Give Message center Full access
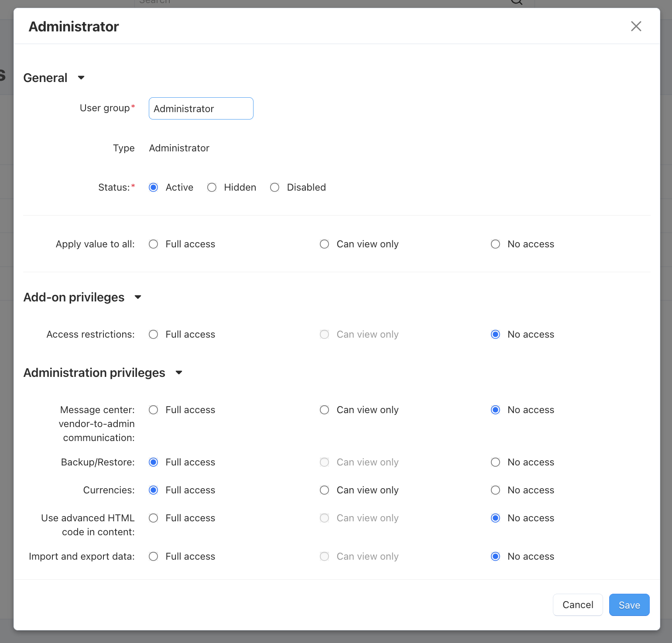Viewport: 672px width, 643px height. [153, 410]
